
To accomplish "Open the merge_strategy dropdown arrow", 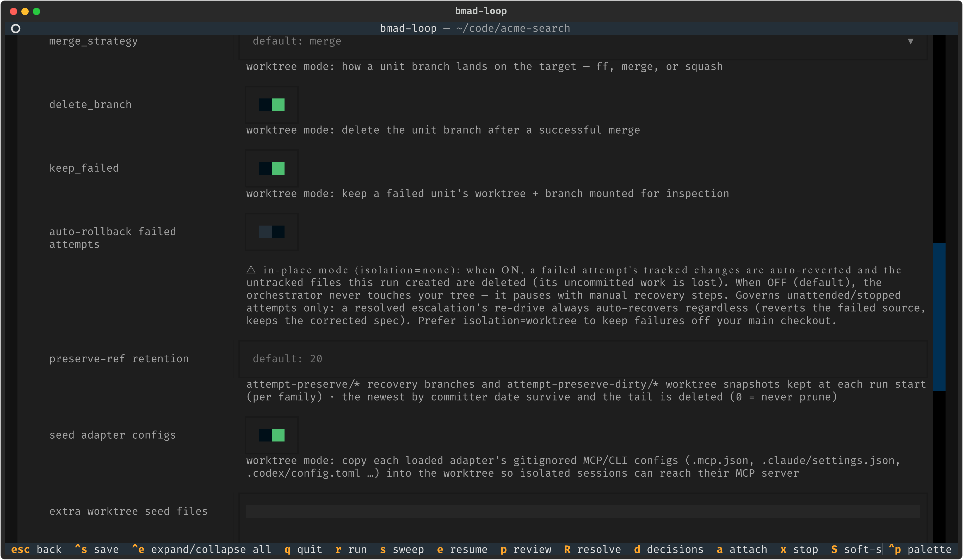I will (x=910, y=41).
